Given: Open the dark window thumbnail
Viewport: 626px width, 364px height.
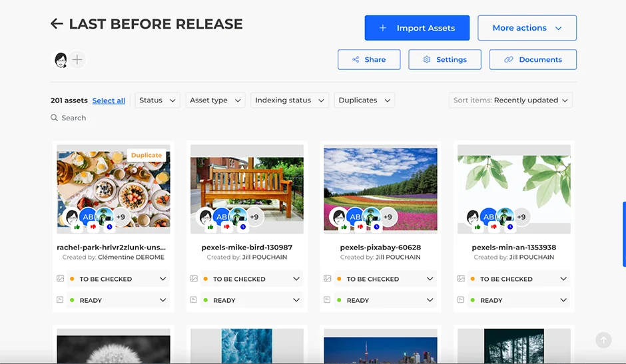Looking at the screenshot, I should [514, 346].
